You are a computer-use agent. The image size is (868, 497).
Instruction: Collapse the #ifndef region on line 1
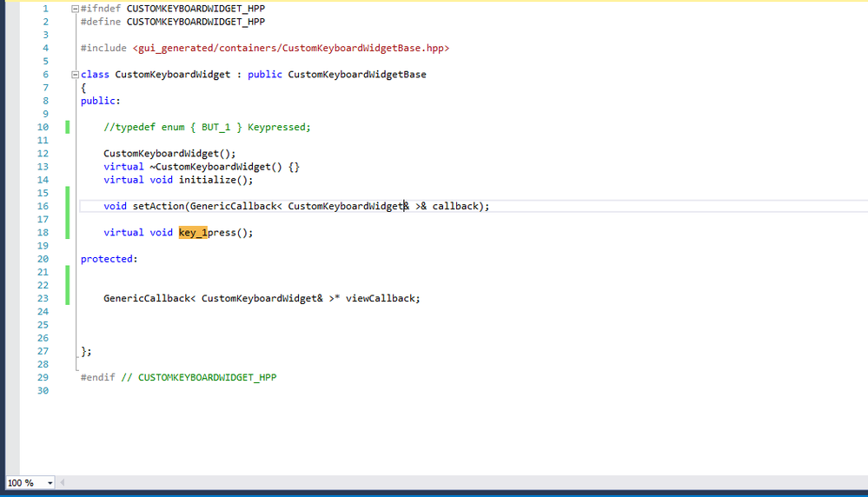(x=75, y=9)
